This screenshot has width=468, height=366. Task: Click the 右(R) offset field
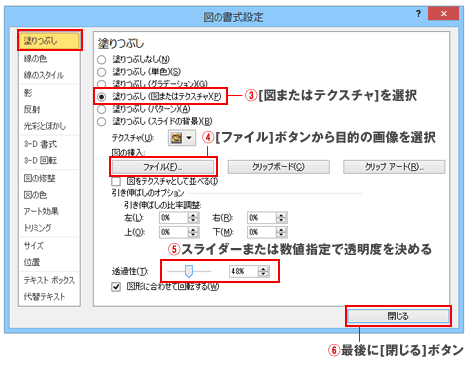coord(261,218)
